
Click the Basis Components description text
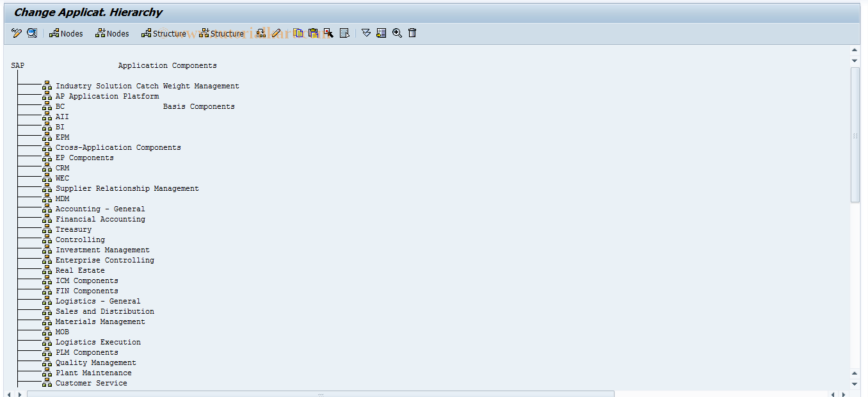[x=199, y=106]
